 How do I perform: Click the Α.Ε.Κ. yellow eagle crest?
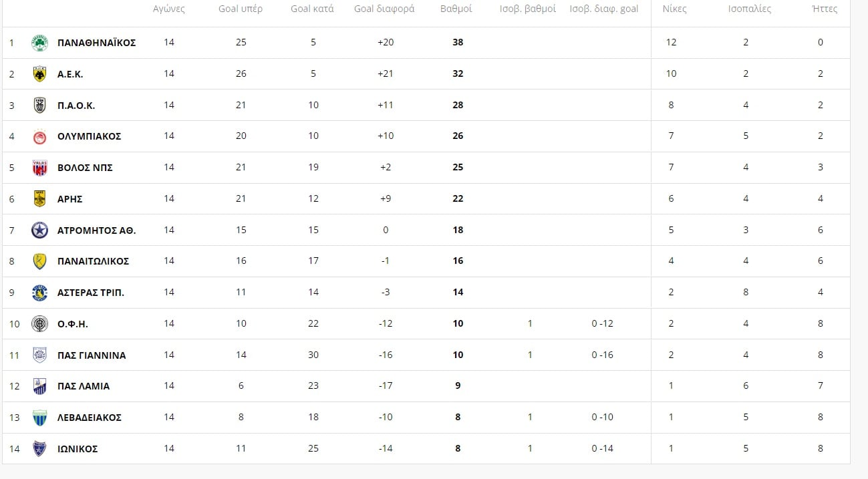[40, 74]
